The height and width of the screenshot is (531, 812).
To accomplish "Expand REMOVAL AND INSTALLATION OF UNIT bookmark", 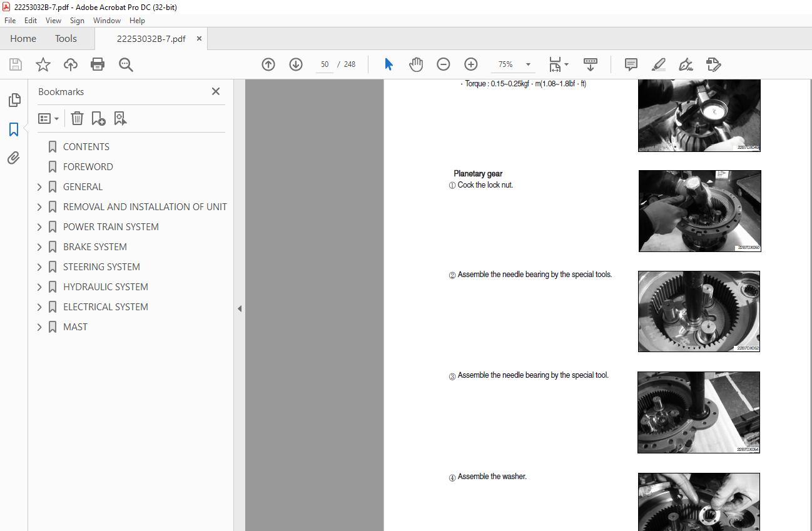I will (x=39, y=207).
